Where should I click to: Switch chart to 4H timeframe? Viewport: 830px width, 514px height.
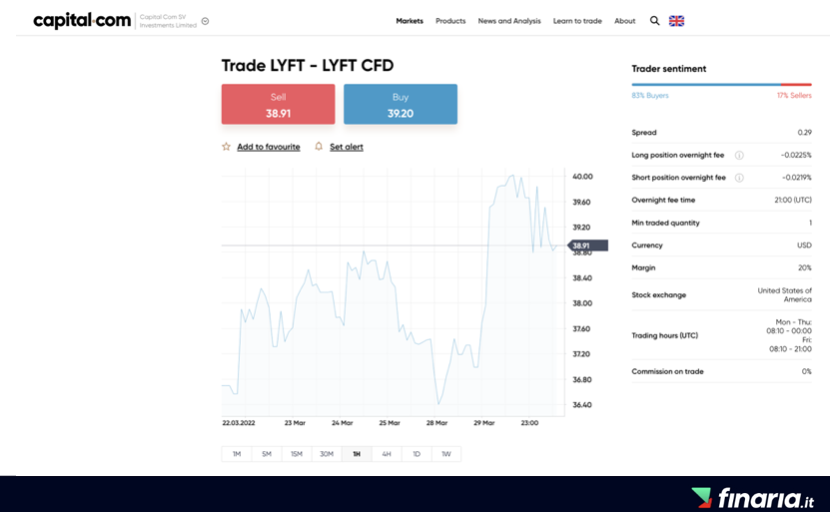point(386,454)
